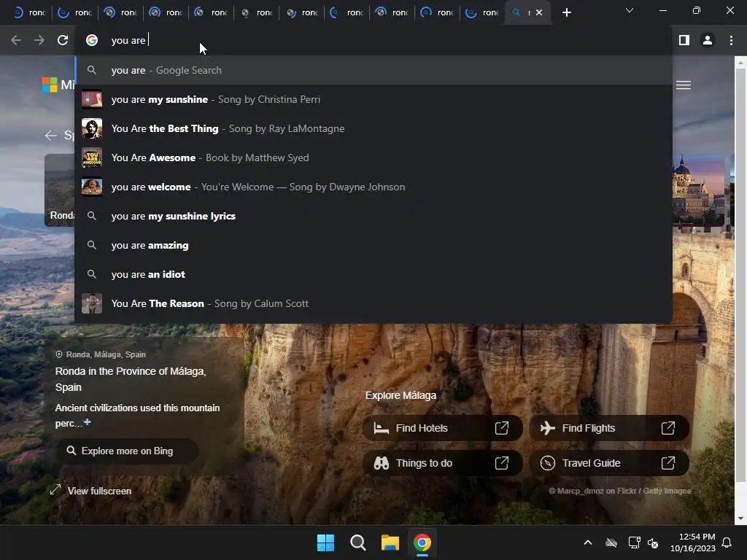This screenshot has height=560, width=747.
Task: Open the page hamburger menu
Action: coord(683,85)
